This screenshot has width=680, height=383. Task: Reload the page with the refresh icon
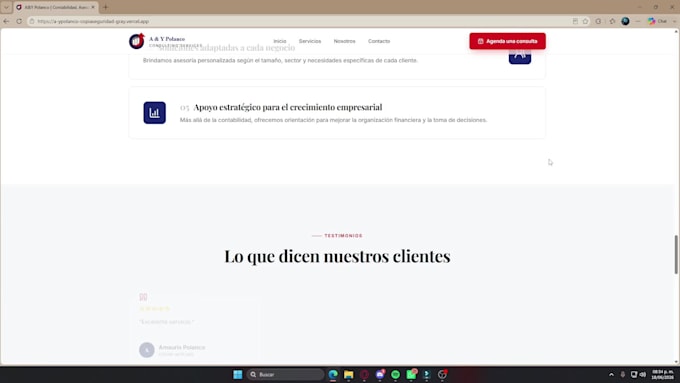[19, 21]
